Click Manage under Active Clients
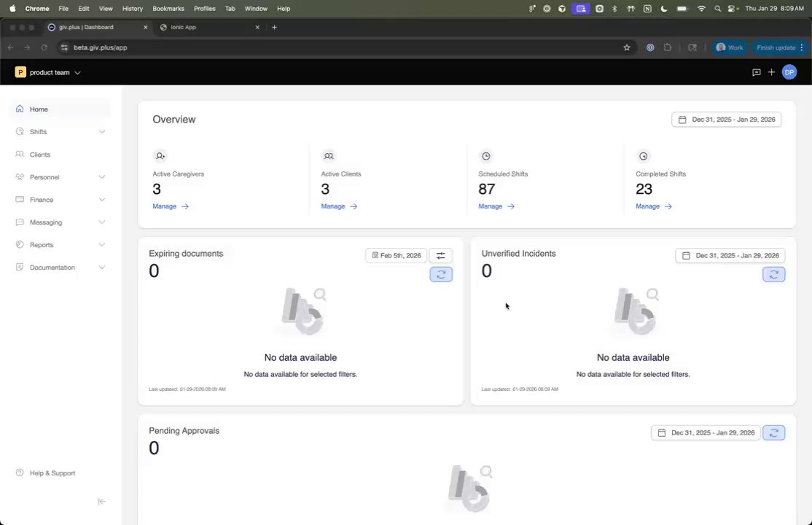Image resolution: width=812 pixels, height=525 pixels. [x=339, y=206]
